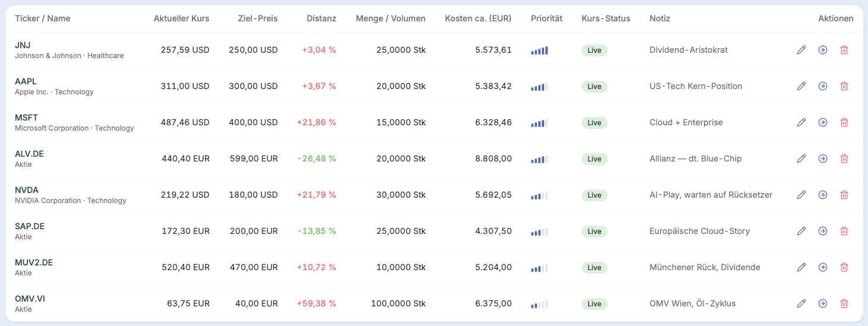Click the Ticker / Name column header
868x326 pixels.
coord(43,18)
